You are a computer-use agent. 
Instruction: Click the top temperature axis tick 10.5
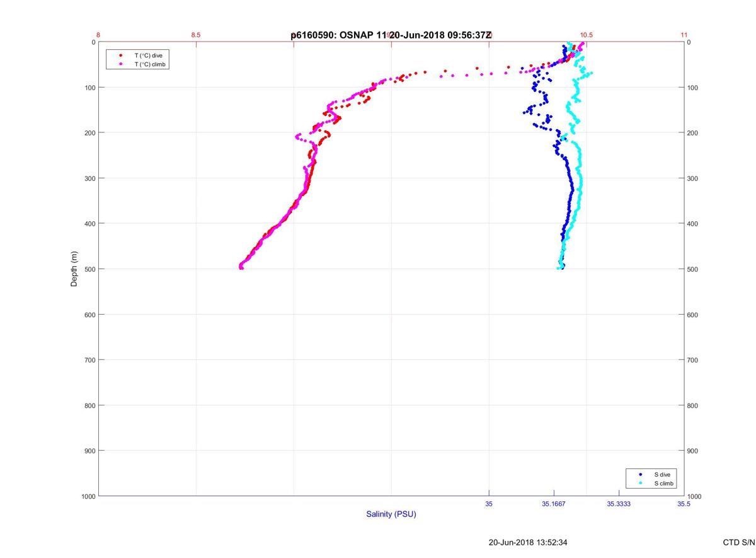coord(587,35)
